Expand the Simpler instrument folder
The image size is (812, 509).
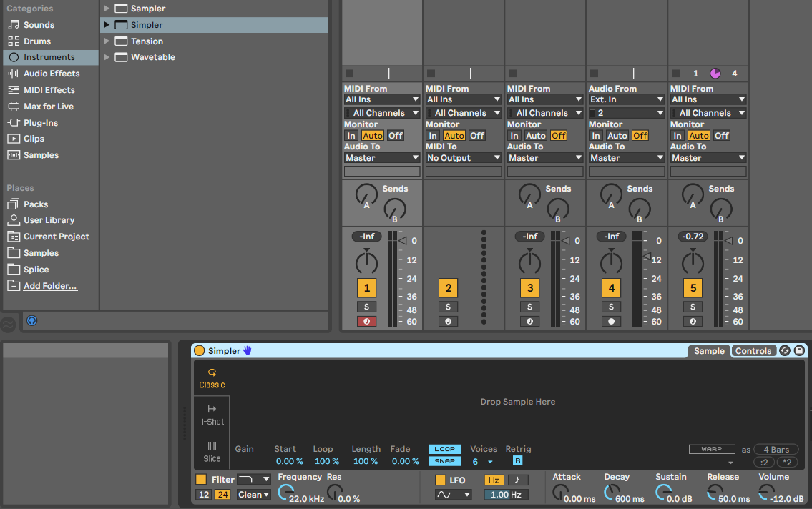tap(107, 25)
